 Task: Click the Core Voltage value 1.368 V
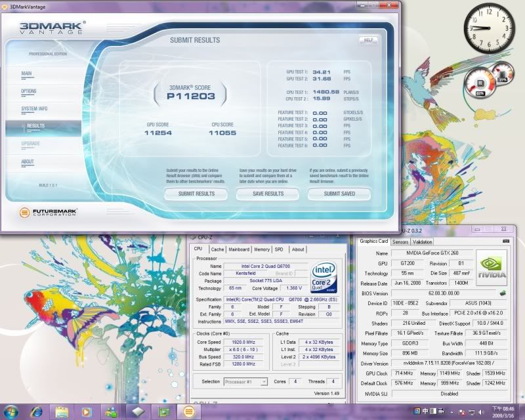point(294,288)
